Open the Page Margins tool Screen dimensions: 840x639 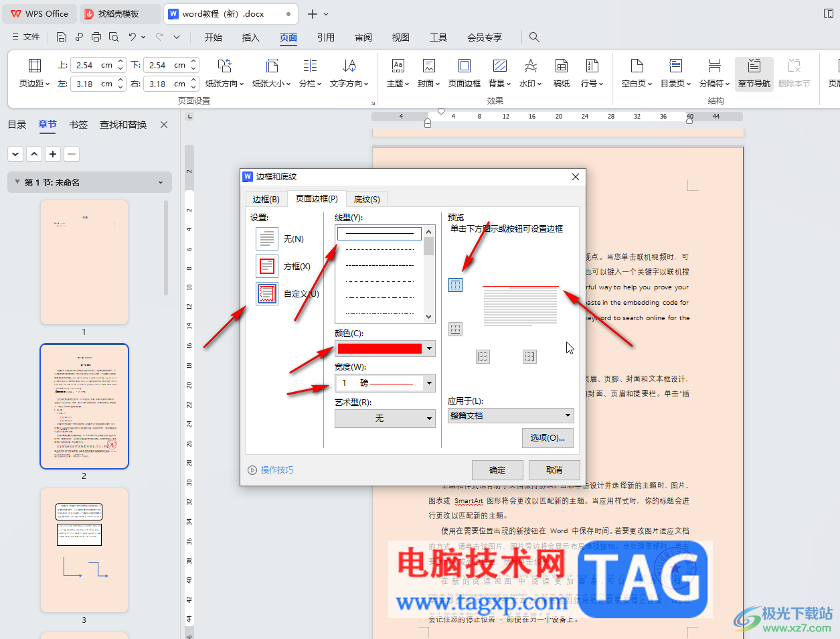[34, 73]
